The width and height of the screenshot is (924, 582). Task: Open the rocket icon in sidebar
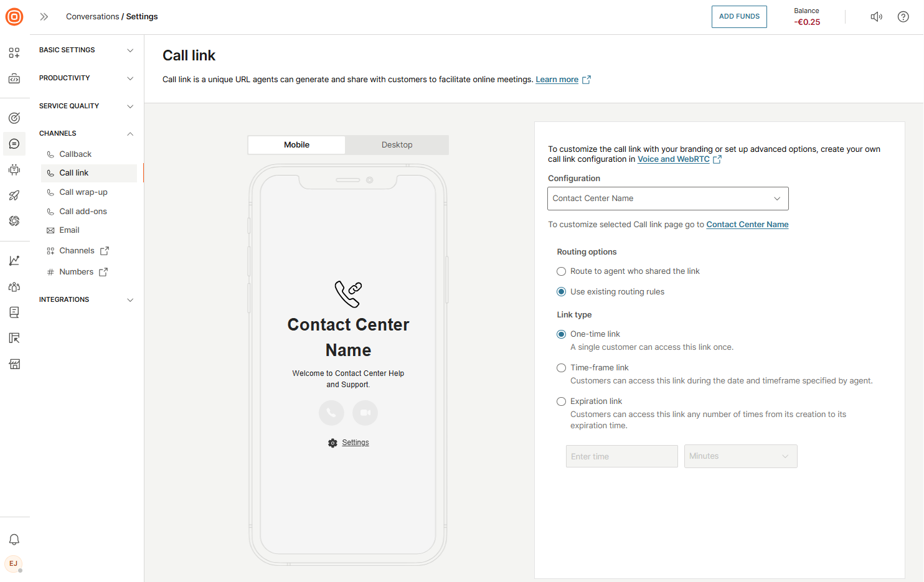(14, 195)
